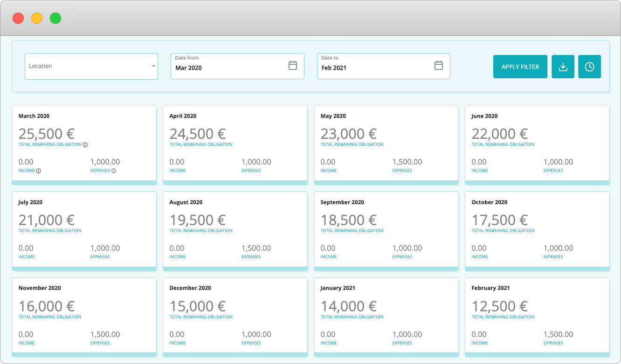This screenshot has height=364, width=621.
Task: Click the 25,500 € March obligation amount
Action: (x=47, y=134)
